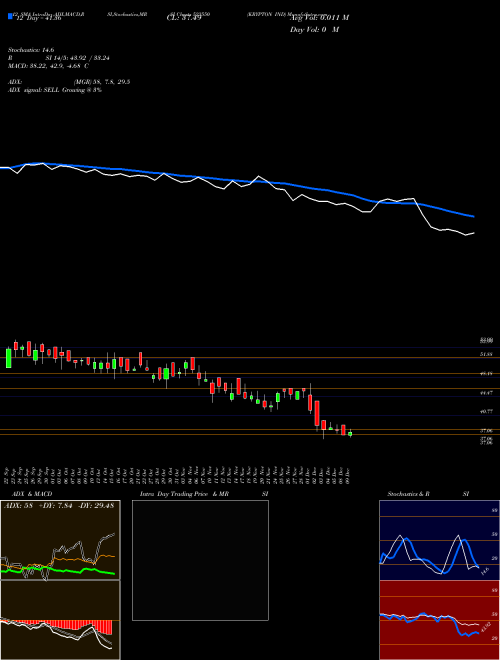This screenshot has height=660, width=500.
Task: Click the blue SMA line end point
Action: click(473, 216)
